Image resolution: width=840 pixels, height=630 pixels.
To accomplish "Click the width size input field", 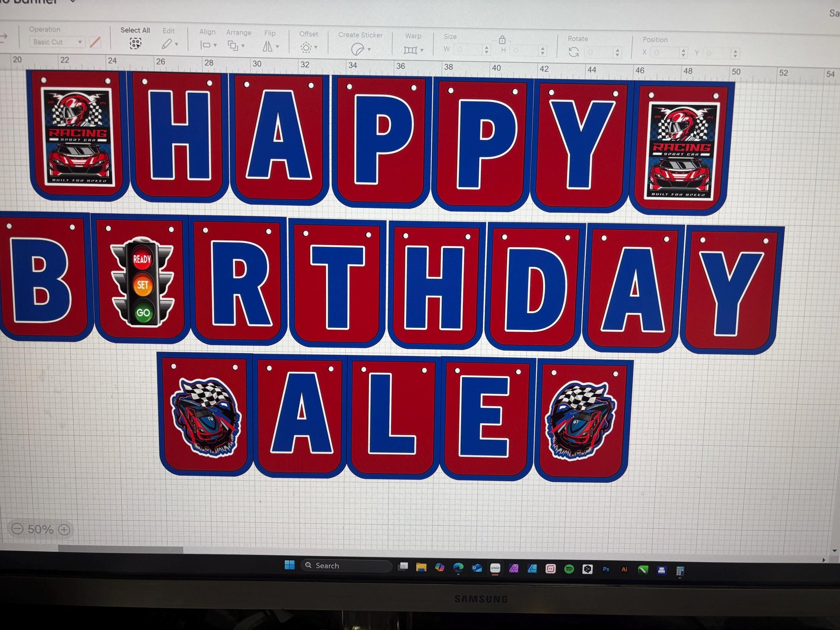I will pyautogui.click(x=467, y=50).
